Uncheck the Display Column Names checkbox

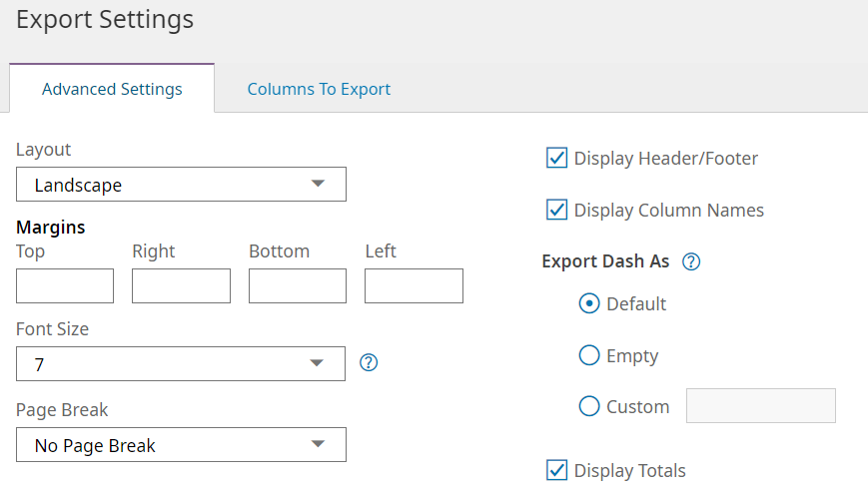(557, 210)
